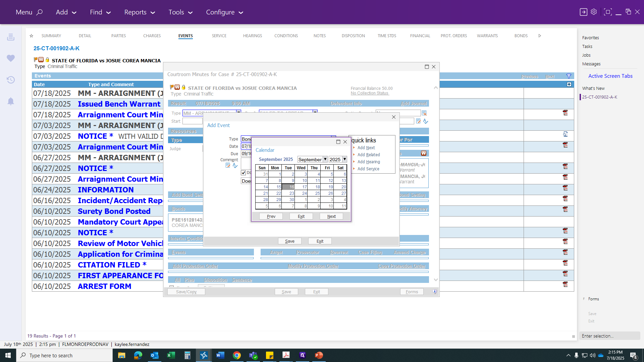This screenshot has width=644, height=362.
Task: Open the Add menu
Action: [66, 12]
